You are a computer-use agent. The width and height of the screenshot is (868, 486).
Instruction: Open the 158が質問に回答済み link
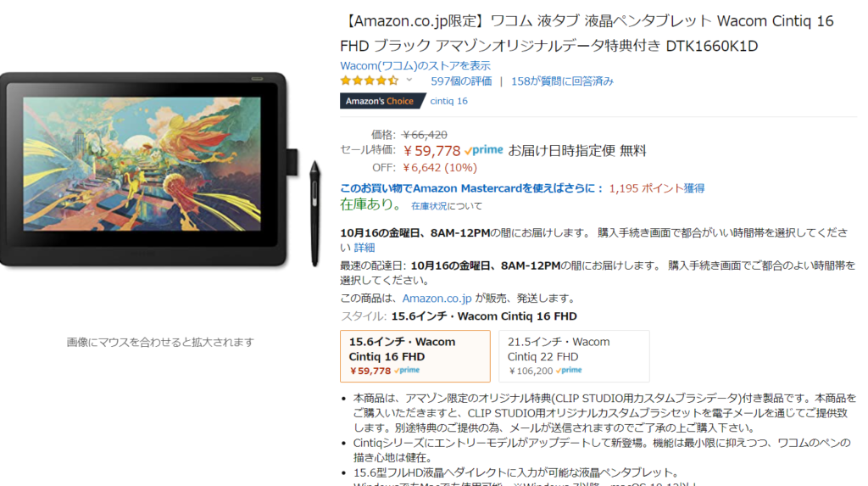point(562,81)
